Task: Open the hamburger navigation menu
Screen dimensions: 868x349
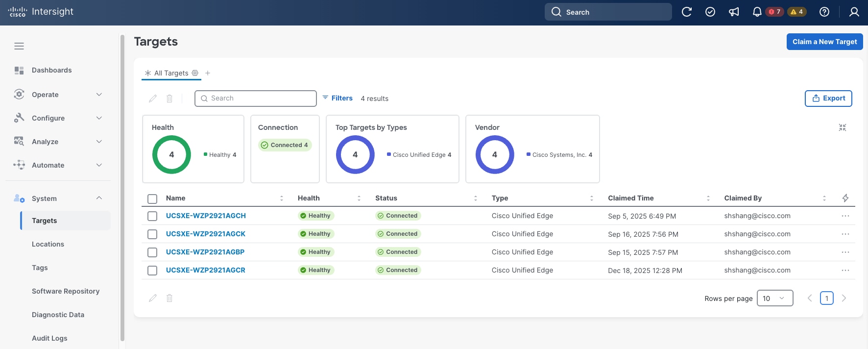Action: point(19,46)
